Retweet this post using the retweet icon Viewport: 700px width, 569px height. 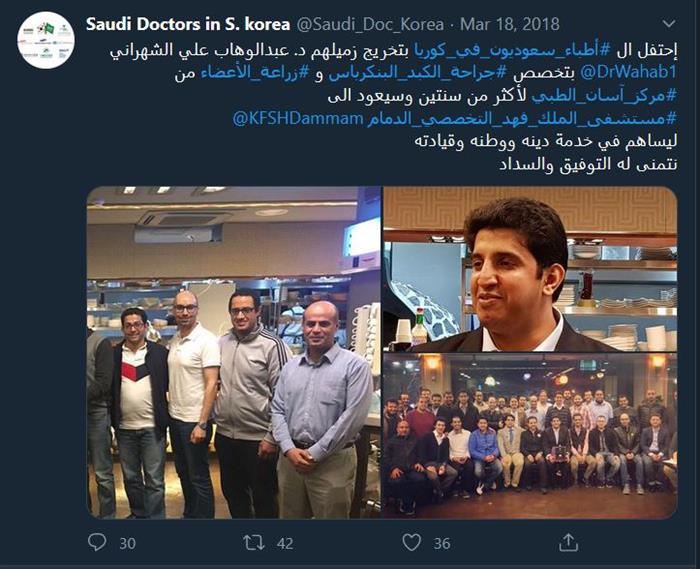(x=254, y=543)
